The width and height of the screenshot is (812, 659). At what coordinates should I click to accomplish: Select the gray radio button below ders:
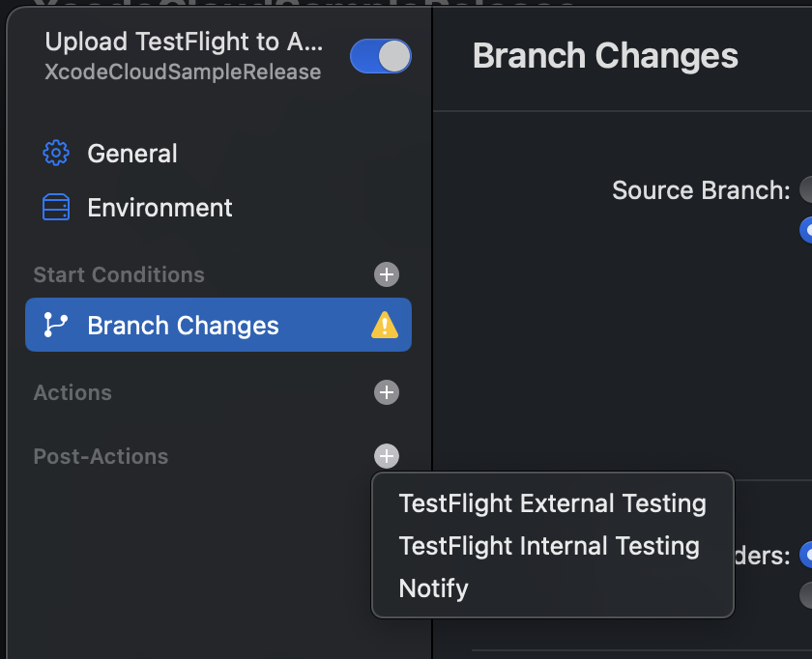(806, 595)
